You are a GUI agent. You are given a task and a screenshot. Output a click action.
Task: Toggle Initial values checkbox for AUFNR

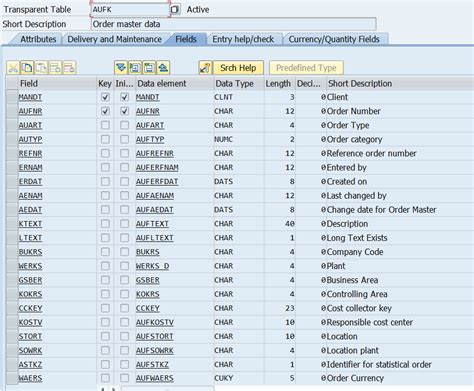pyautogui.click(x=124, y=111)
